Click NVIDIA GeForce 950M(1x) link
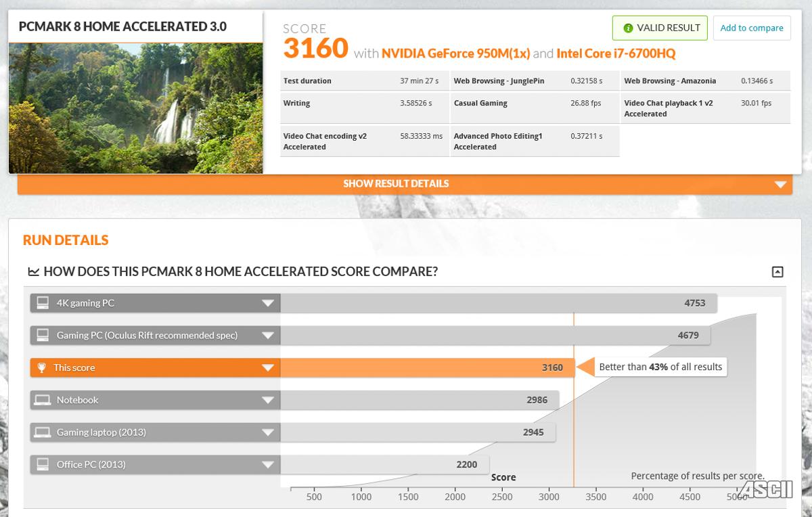 pos(455,53)
